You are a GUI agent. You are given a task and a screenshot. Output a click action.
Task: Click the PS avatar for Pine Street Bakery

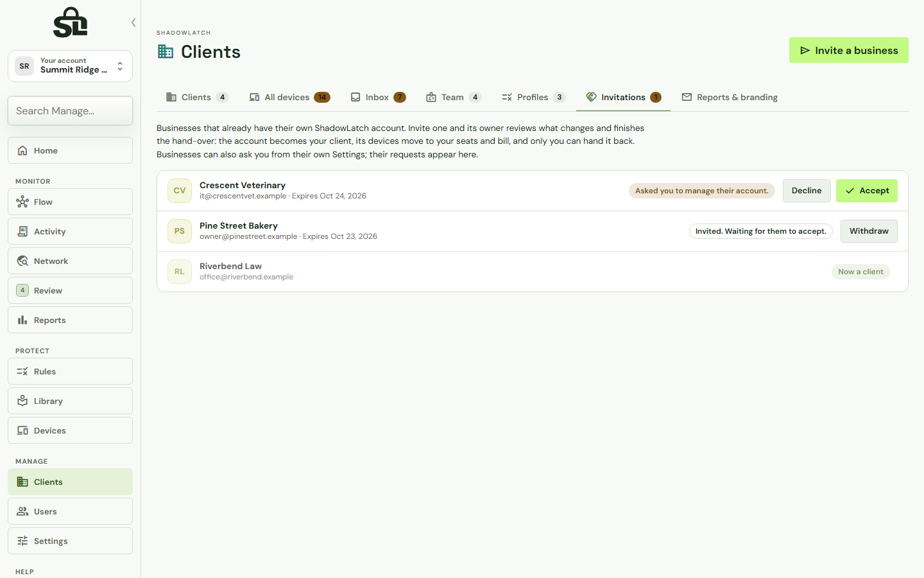click(x=180, y=231)
